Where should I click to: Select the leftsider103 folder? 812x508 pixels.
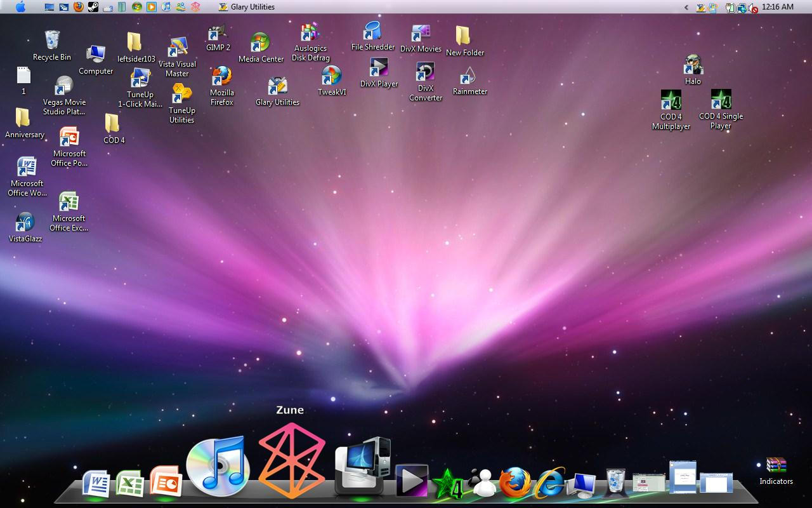click(135, 48)
